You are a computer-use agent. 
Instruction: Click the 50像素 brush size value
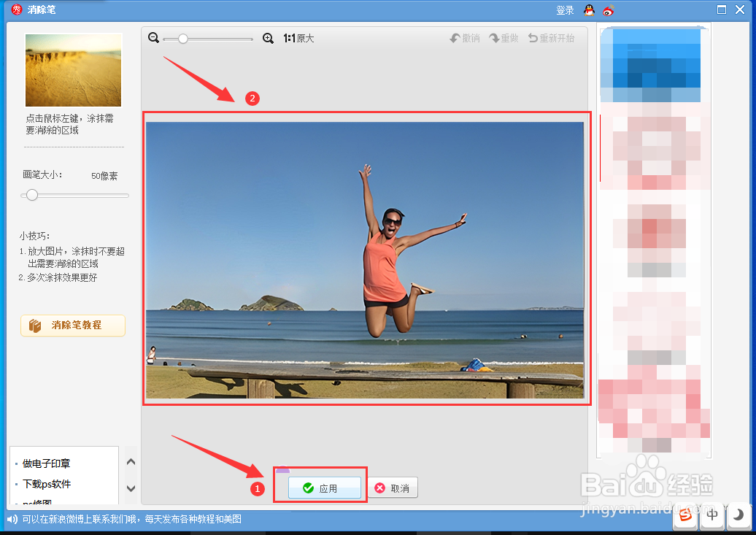click(104, 176)
